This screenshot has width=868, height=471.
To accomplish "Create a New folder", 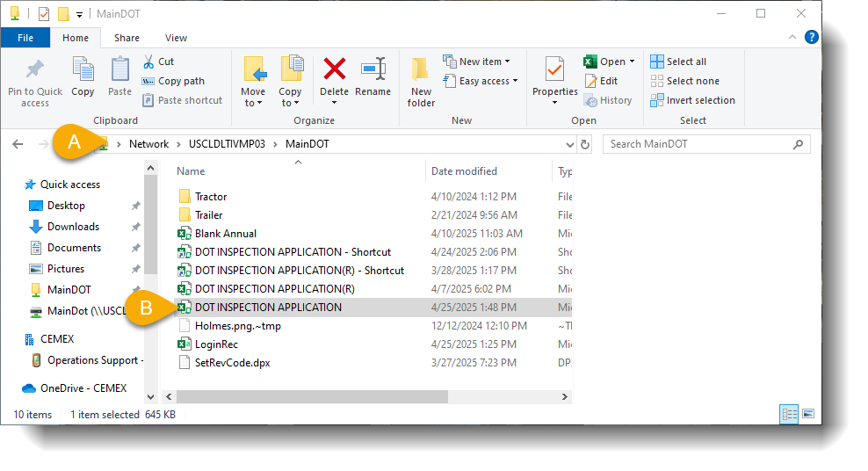I will [x=421, y=82].
